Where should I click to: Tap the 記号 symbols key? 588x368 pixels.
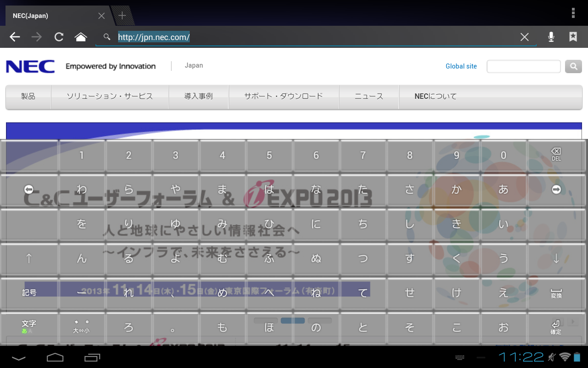click(29, 293)
